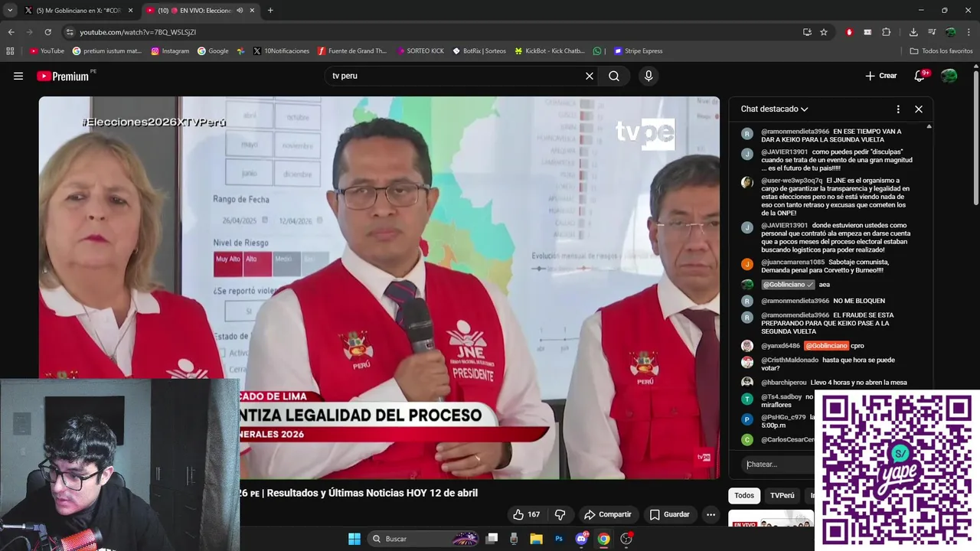
Task: Click the Chatear message input
Action: pos(776,464)
